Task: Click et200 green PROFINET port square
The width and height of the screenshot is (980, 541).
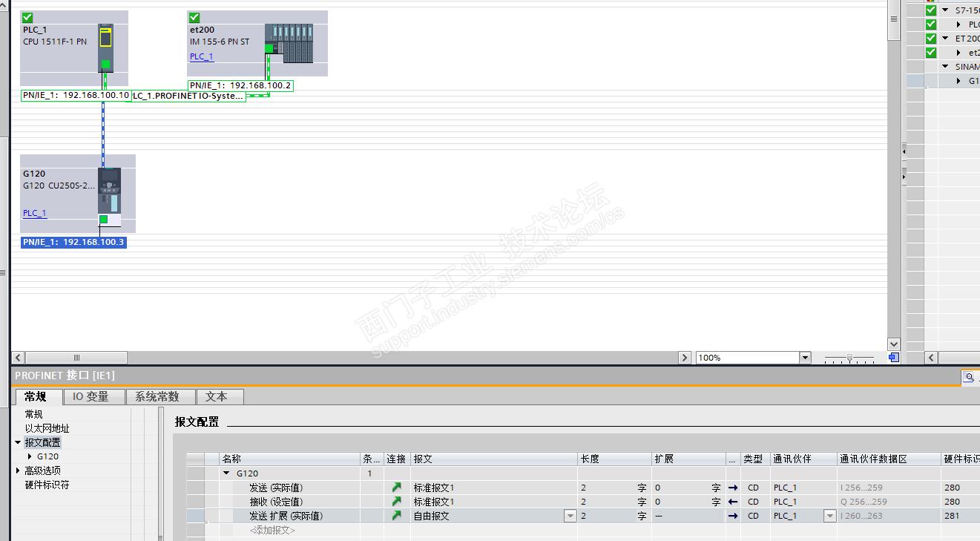Action: 269,48
